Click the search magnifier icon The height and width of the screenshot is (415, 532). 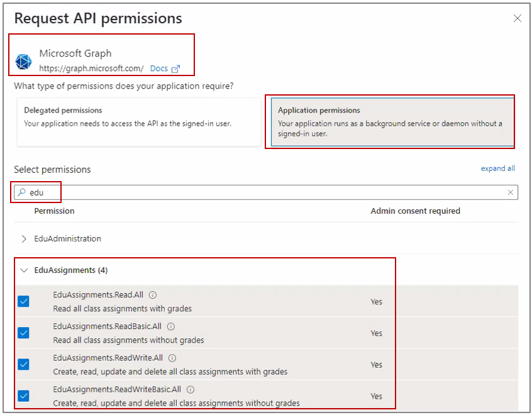pos(22,192)
